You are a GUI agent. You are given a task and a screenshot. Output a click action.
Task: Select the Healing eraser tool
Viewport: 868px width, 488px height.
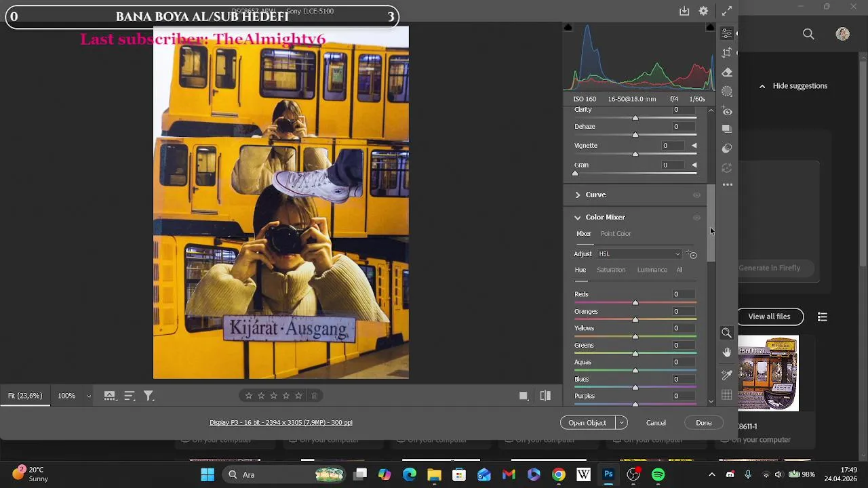tap(727, 72)
